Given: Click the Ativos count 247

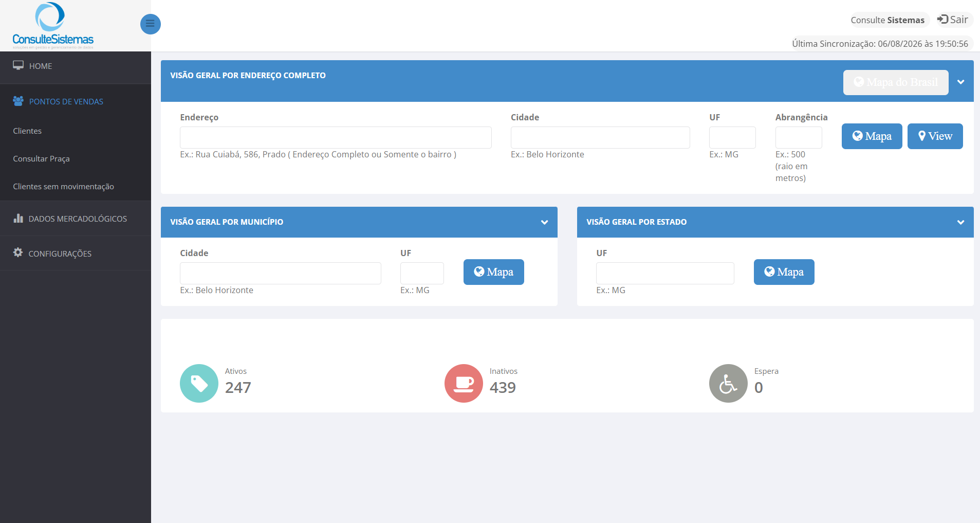Looking at the screenshot, I should coord(238,387).
